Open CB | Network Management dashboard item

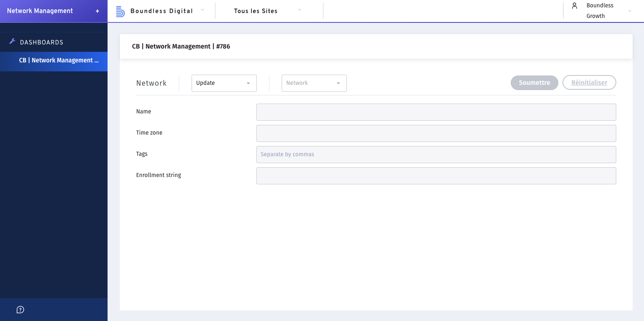tap(54, 62)
